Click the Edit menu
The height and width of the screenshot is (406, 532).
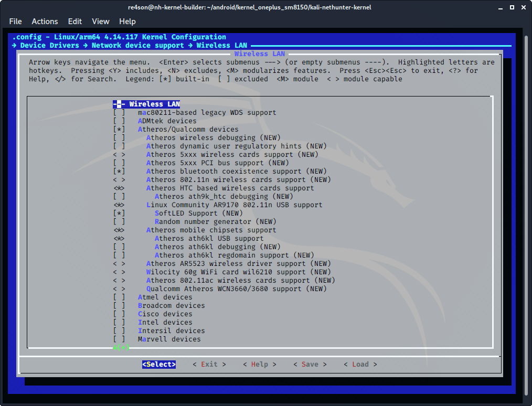[75, 22]
